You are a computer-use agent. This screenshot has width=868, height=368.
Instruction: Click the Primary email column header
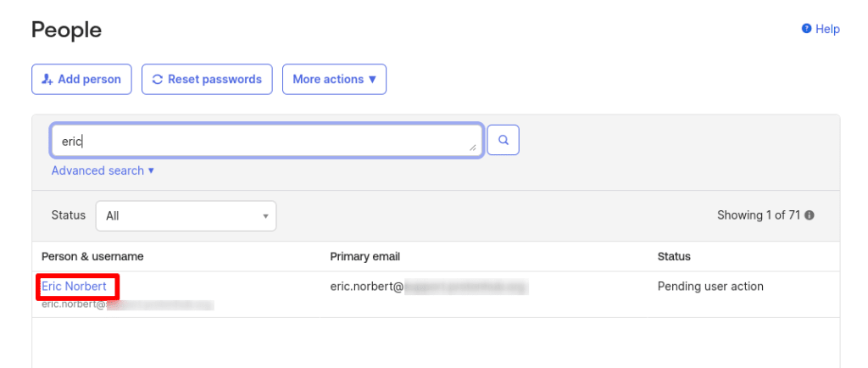pyautogui.click(x=364, y=257)
